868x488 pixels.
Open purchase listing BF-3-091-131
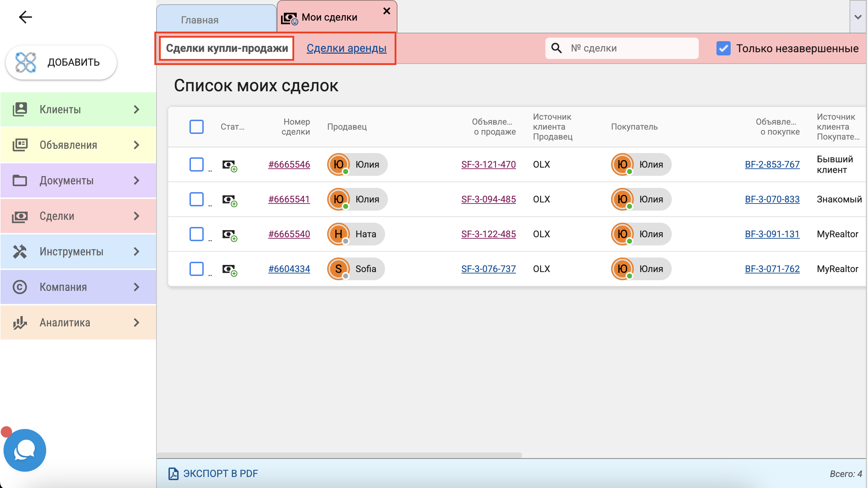tap(772, 234)
